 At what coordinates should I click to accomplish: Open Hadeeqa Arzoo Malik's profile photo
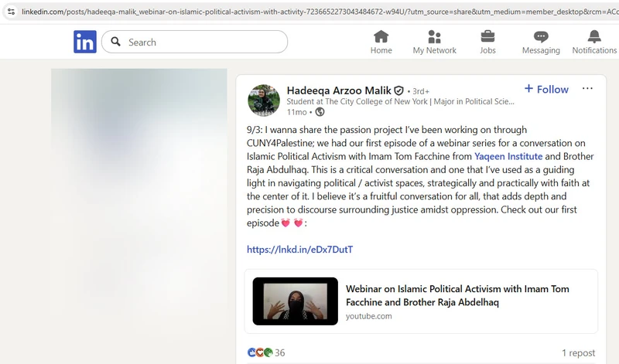click(264, 100)
